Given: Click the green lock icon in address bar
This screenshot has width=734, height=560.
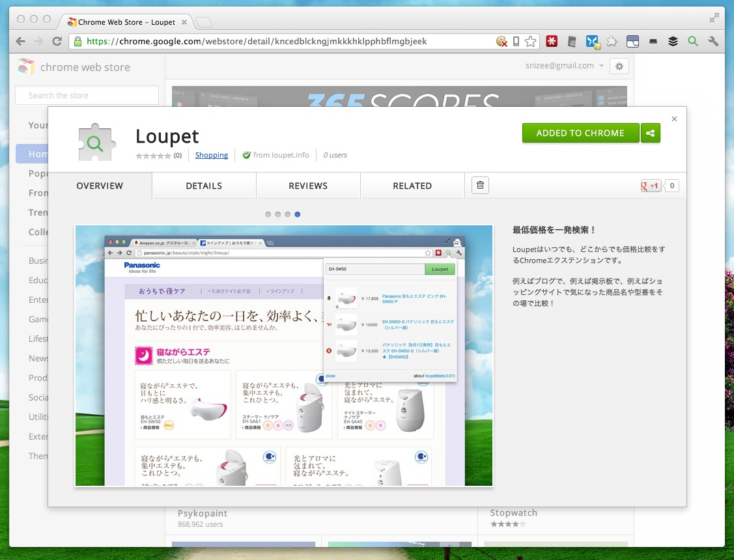Looking at the screenshot, I should coord(78,41).
